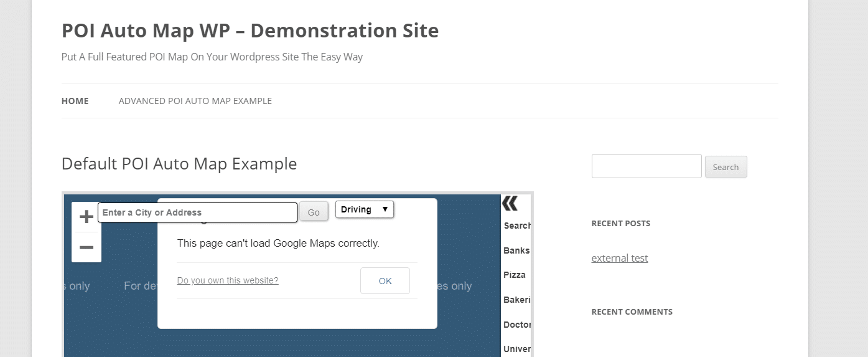The height and width of the screenshot is (357, 868).
Task: Open the HOME menu item
Action: (x=75, y=101)
